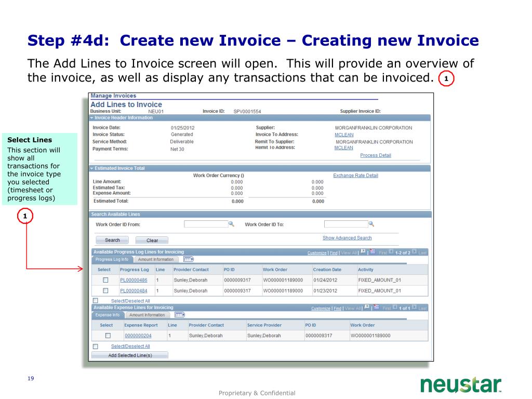The image size is (532, 399).
Task: Click creation date 01/24/2012 cell
Action: coord(325,280)
